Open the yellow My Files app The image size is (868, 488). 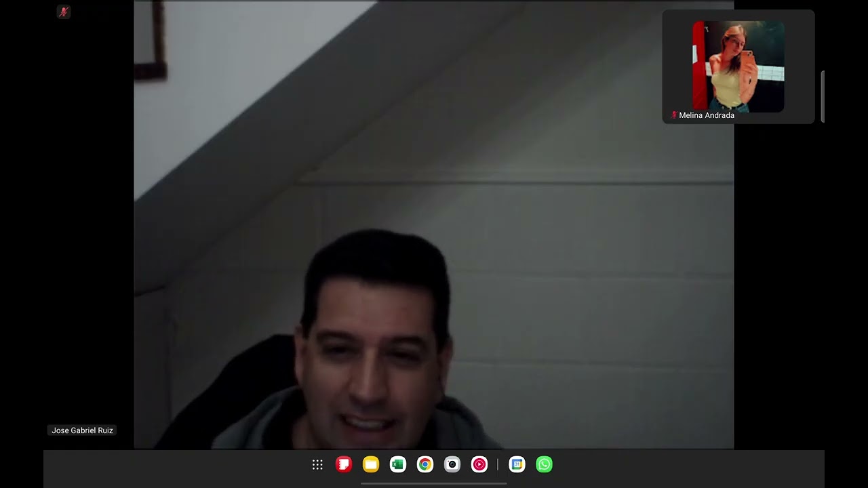[371, 464]
